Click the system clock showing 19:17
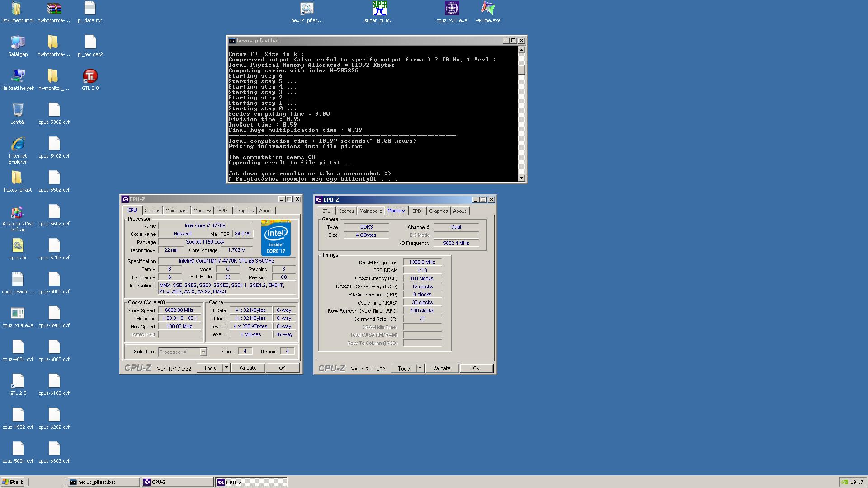 pyautogui.click(x=857, y=482)
